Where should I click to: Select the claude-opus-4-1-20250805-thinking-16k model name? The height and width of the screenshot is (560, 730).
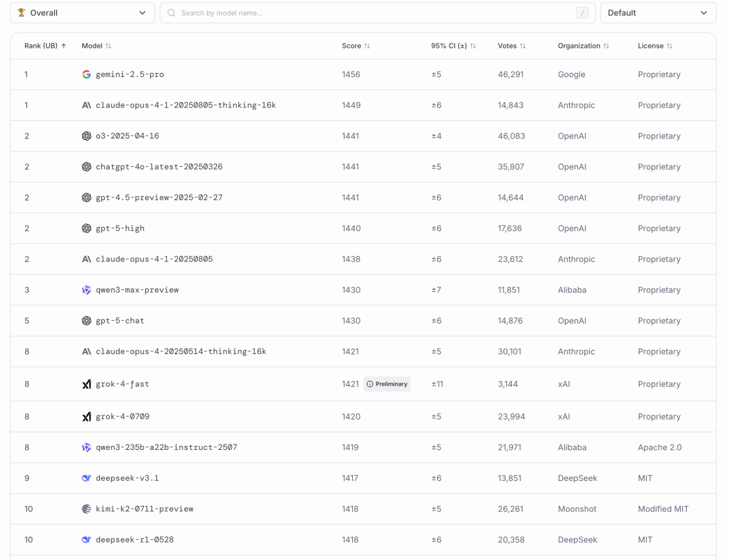(x=186, y=105)
